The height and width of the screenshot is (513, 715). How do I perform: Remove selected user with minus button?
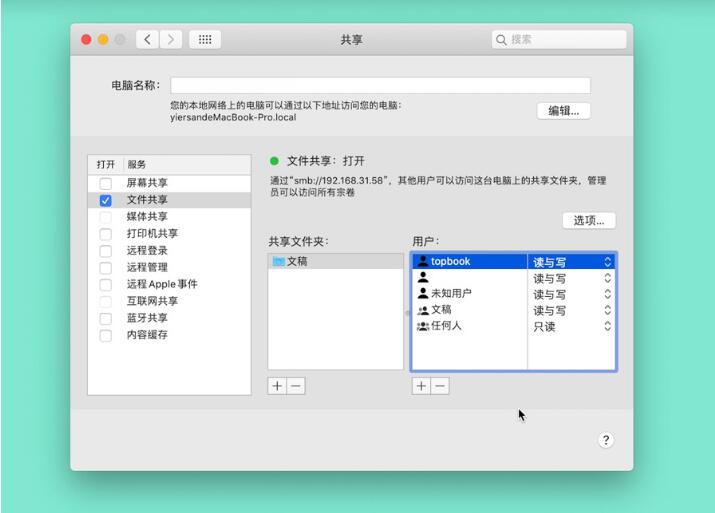coord(440,386)
